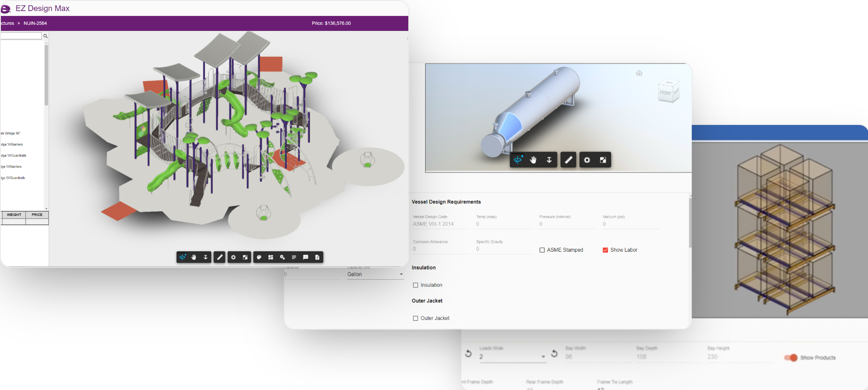868x390 pixels.
Task: Select second Bridge W/Guardrails list item
Action: coord(13,178)
